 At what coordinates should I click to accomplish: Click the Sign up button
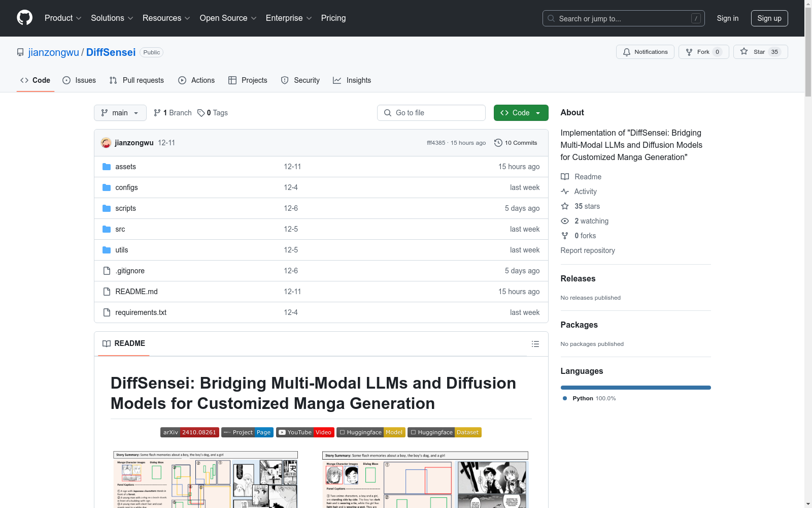pos(769,18)
